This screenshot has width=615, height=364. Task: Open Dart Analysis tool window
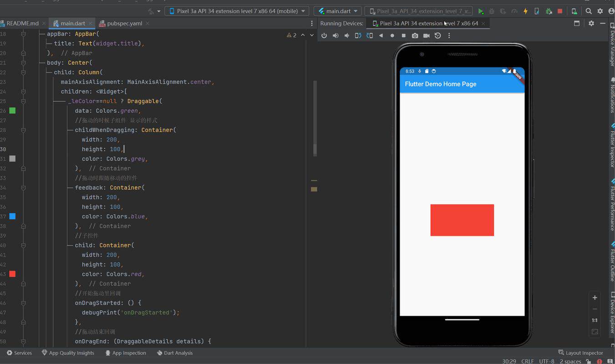[x=175, y=353]
